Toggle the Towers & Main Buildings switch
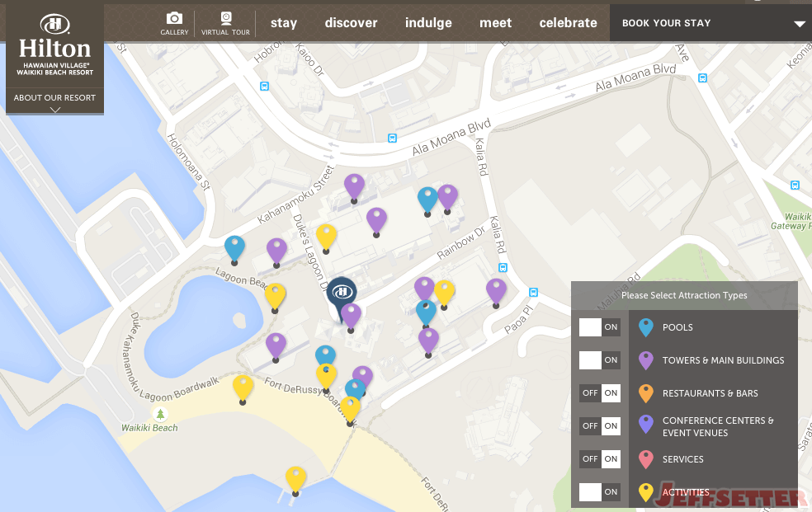 coord(600,360)
